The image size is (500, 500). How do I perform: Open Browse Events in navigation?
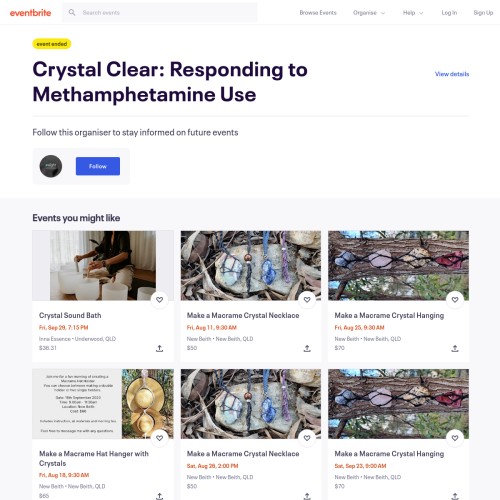pos(318,13)
